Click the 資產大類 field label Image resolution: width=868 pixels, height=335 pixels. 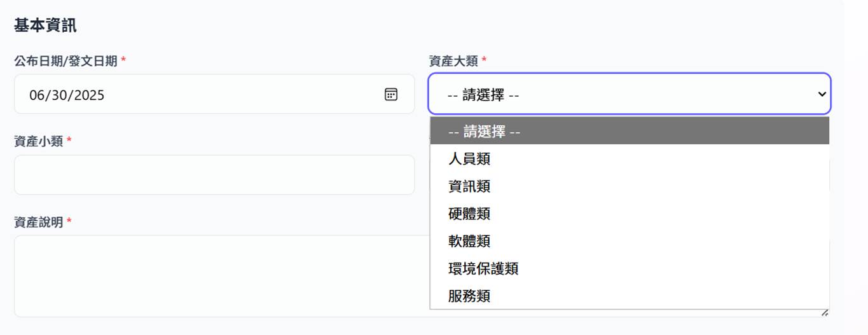(453, 61)
